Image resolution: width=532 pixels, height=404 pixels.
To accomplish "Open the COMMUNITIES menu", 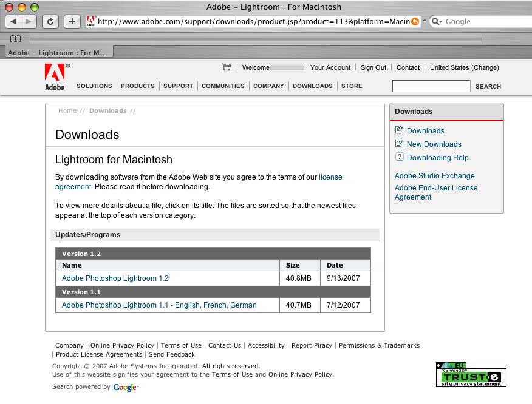I will (x=223, y=86).
